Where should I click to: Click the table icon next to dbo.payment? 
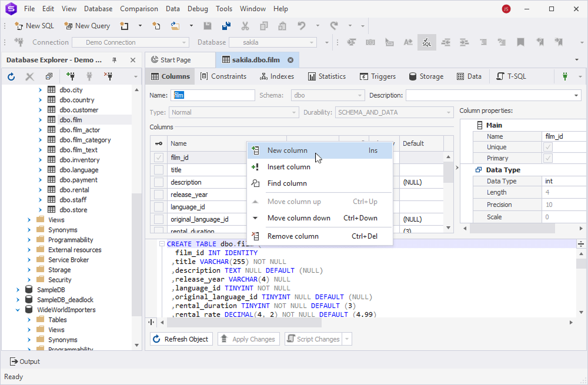point(52,180)
